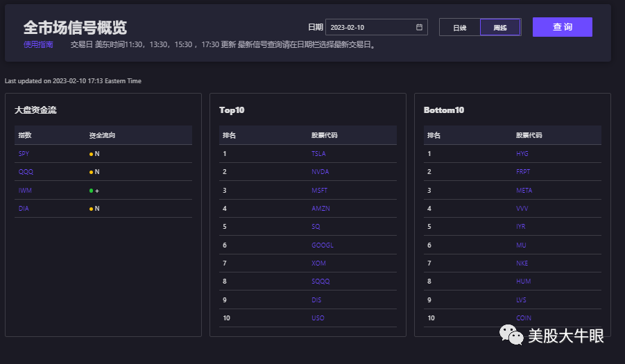Open SQ in Top10 list
625x364 pixels.
(316, 227)
